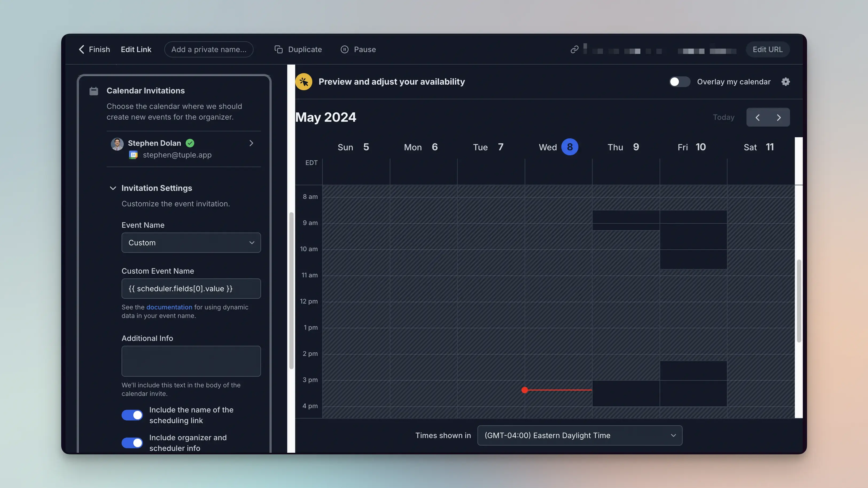Disable Include the name of the scheduling link
Screen dimensions: 868x488
pos(132,415)
